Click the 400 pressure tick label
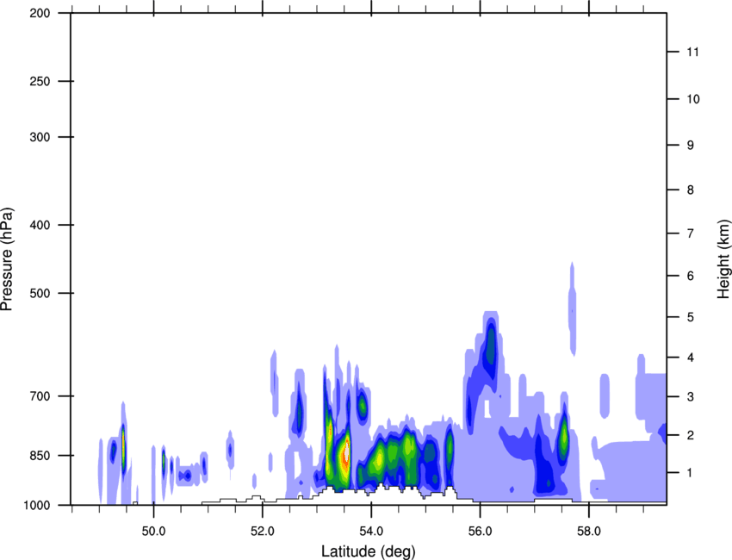Viewport: 732px width, 560px height. (40, 225)
